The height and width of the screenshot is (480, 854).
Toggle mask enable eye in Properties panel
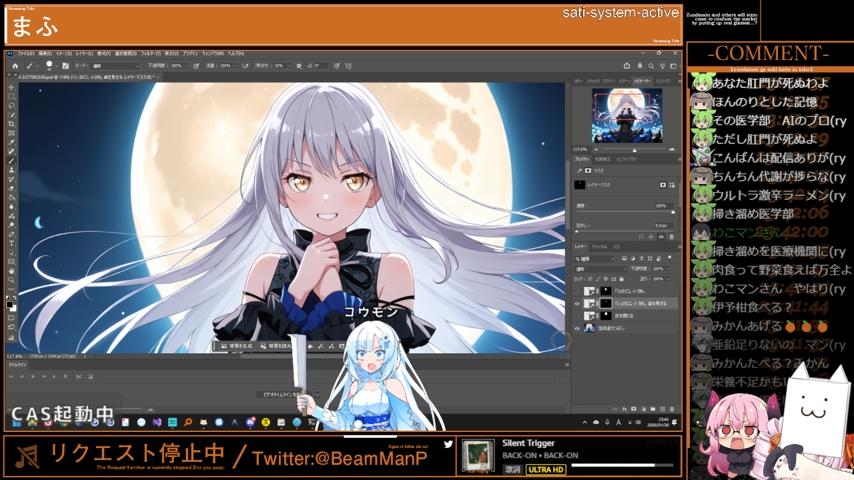click(661, 237)
